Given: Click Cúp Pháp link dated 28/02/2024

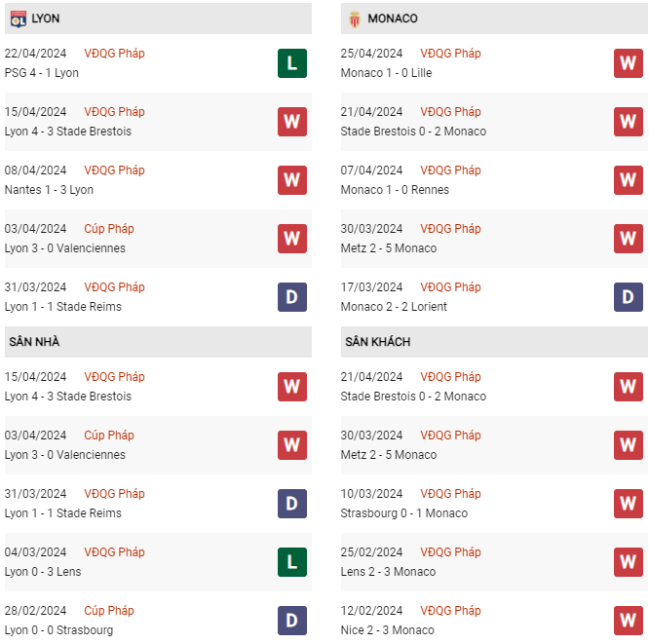Looking at the screenshot, I should (x=109, y=611).
